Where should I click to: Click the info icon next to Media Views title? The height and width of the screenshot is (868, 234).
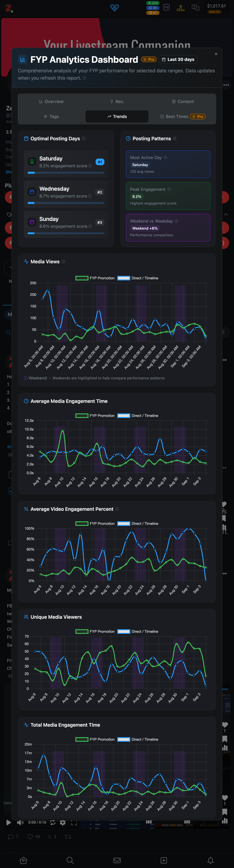tap(63, 261)
